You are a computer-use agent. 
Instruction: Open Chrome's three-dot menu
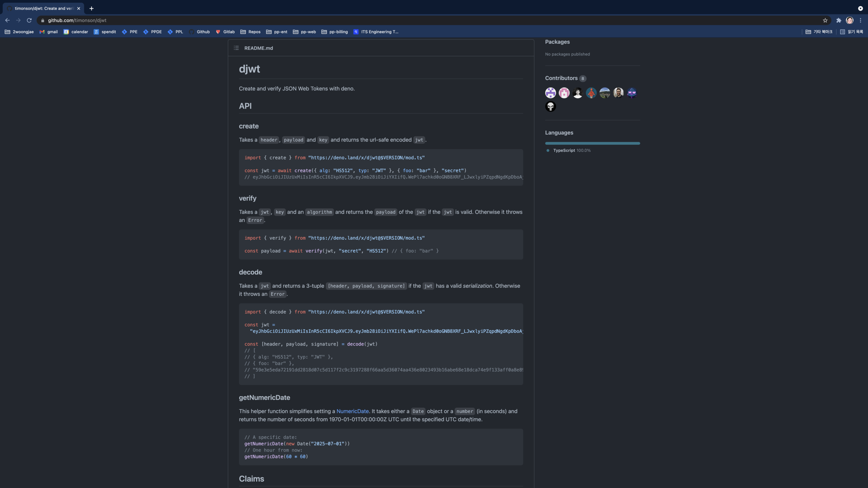pos(860,20)
